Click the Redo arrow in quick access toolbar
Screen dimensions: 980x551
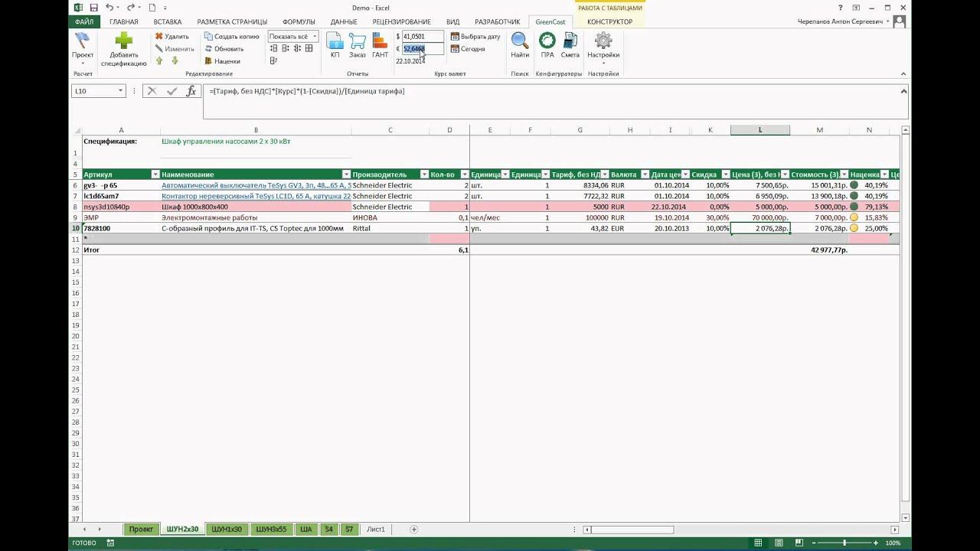click(131, 8)
